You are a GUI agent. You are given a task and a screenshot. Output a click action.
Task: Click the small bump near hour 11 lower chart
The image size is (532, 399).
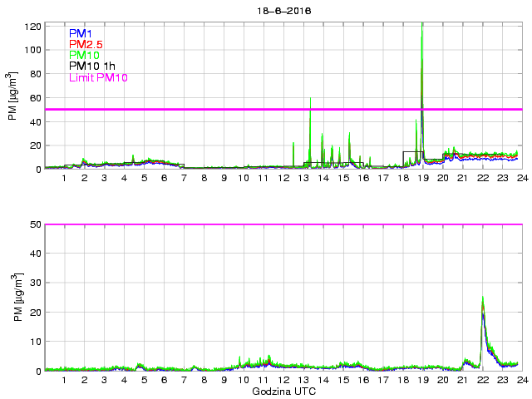tap(269, 360)
